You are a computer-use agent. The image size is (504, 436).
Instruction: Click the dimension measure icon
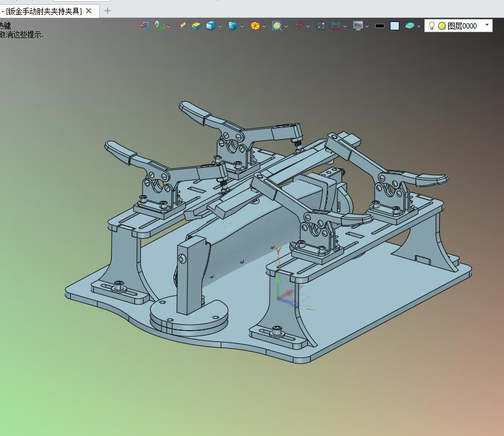tap(336, 26)
